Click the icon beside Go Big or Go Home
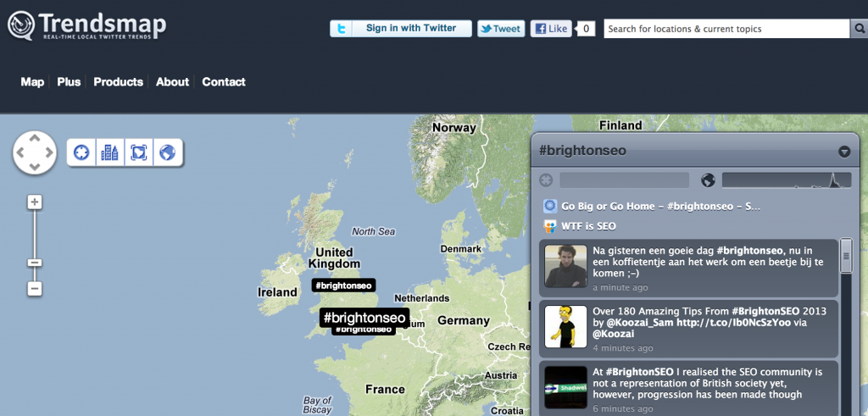Screen dimensions: 868x416 (549, 207)
